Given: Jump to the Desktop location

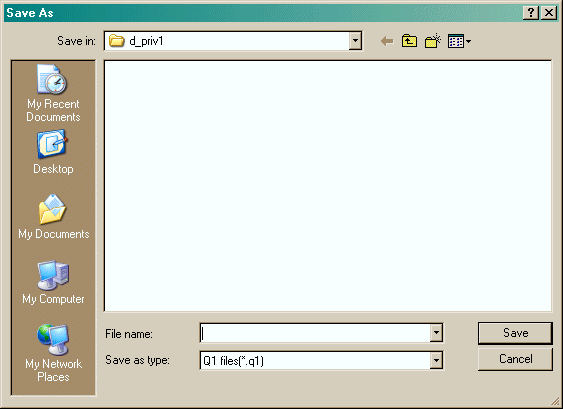Looking at the screenshot, I should click(x=53, y=153).
